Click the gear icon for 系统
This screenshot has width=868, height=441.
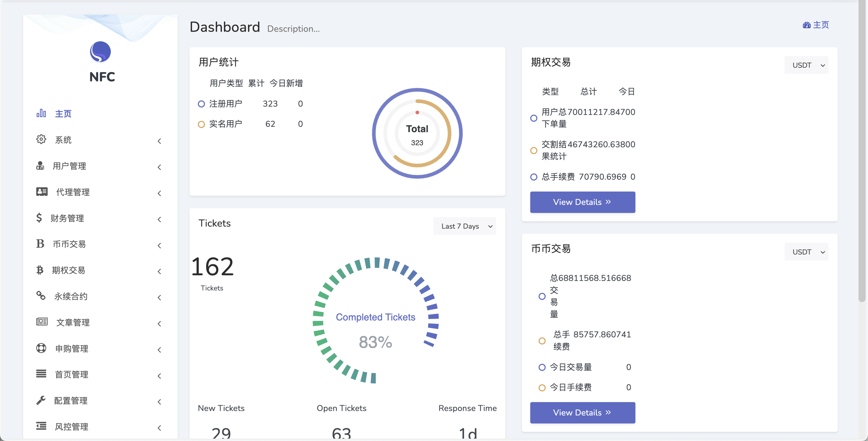click(41, 139)
